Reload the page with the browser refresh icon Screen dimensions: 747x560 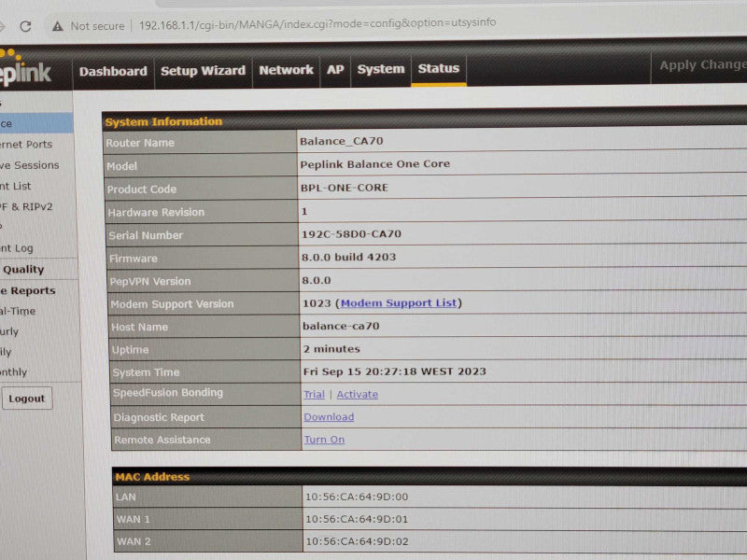click(x=26, y=26)
